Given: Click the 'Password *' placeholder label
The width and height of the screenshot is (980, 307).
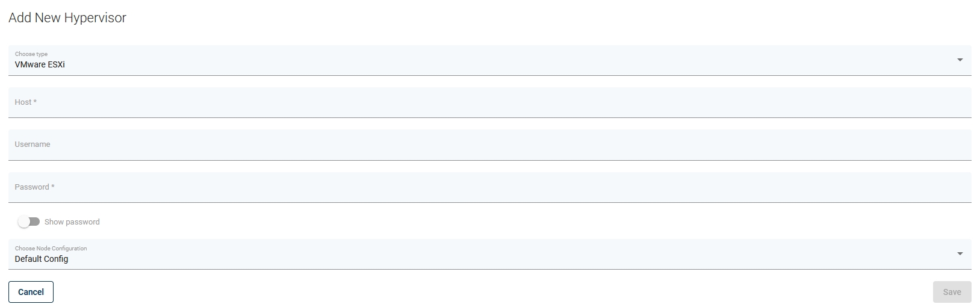Looking at the screenshot, I should click(34, 187).
